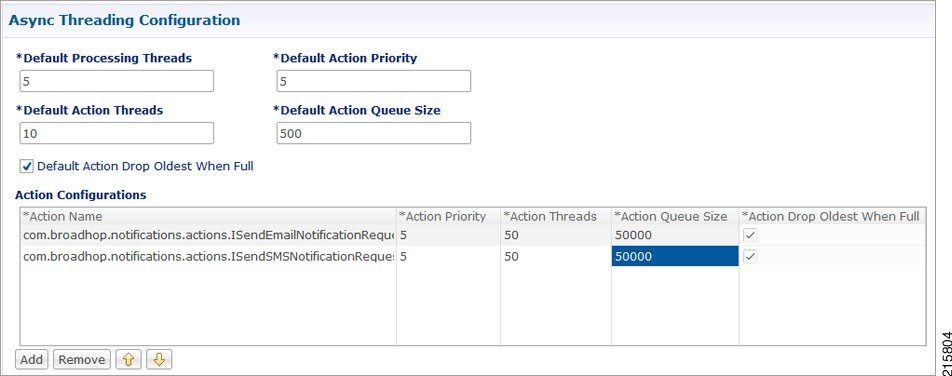Click the Add button

(32, 360)
